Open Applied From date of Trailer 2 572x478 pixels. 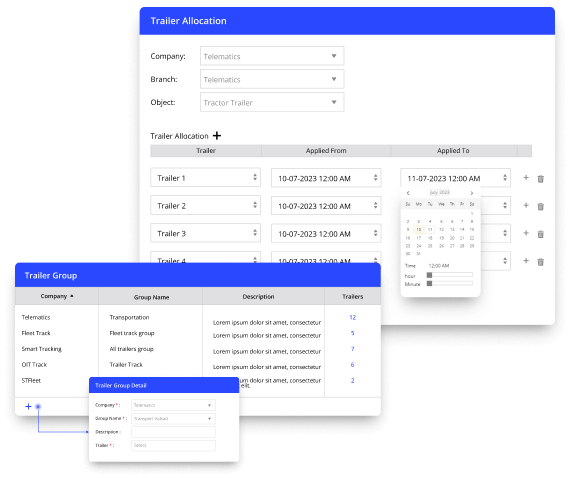coord(326,206)
